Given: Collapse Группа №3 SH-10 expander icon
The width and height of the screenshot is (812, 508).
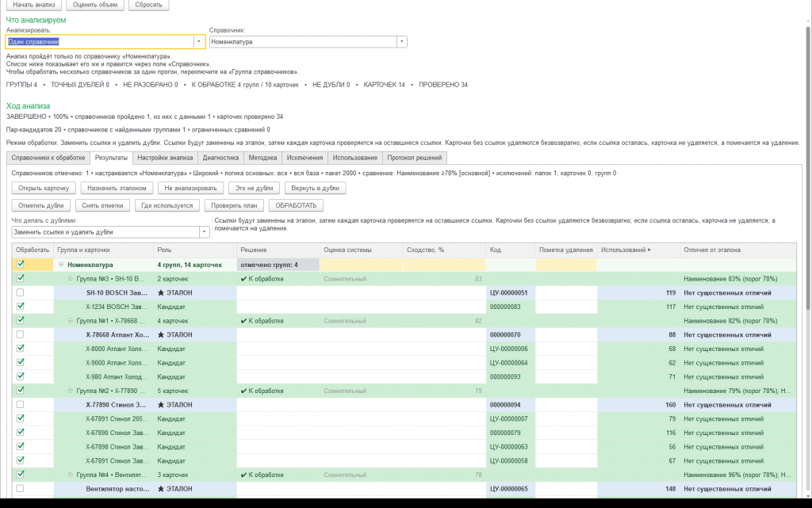Looking at the screenshot, I should pyautogui.click(x=71, y=279).
